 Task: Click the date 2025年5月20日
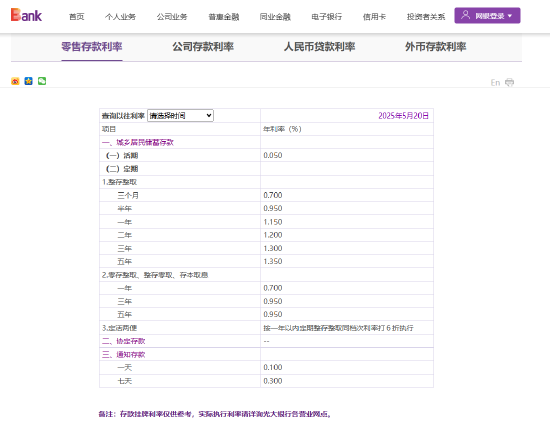(x=403, y=116)
